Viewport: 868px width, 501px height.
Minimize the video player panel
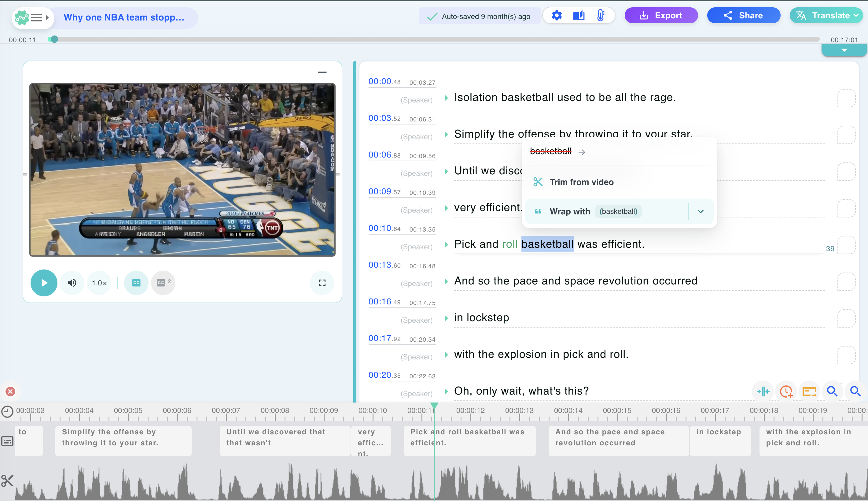click(322, 72)
